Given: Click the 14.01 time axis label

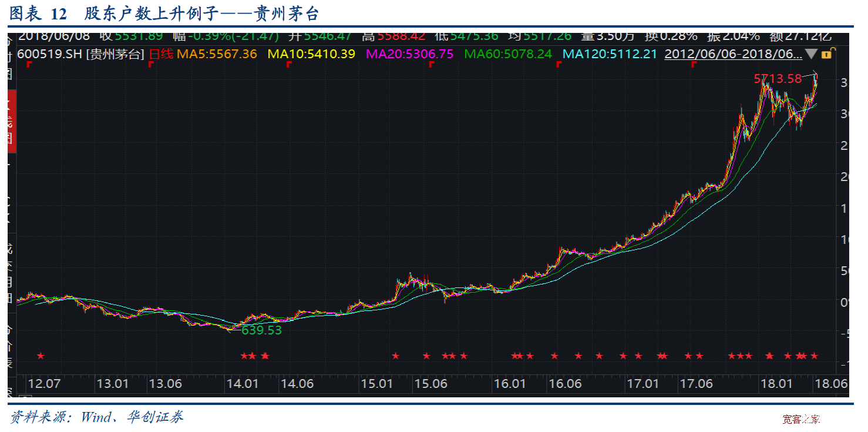Looking at the screenshot, I should (243, 384).
